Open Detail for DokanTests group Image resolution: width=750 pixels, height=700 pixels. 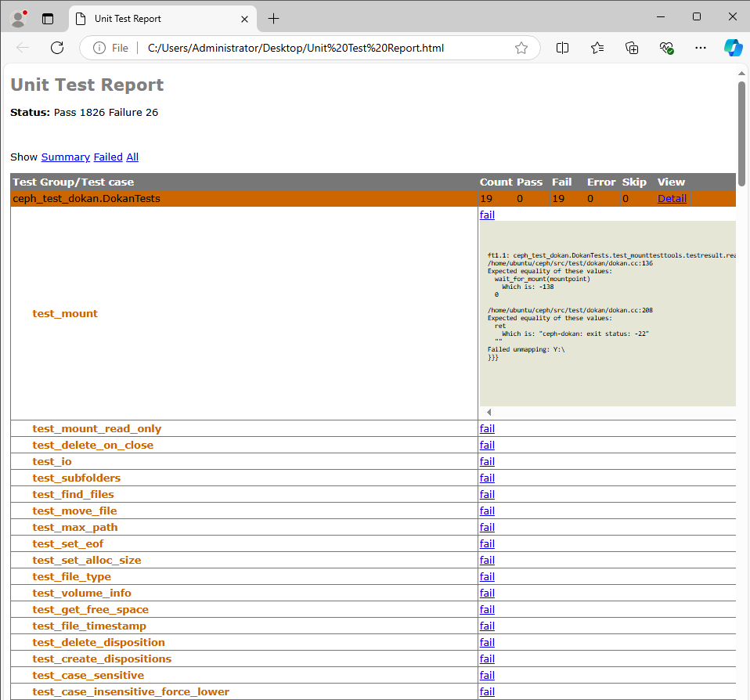(x=672, y=198)
